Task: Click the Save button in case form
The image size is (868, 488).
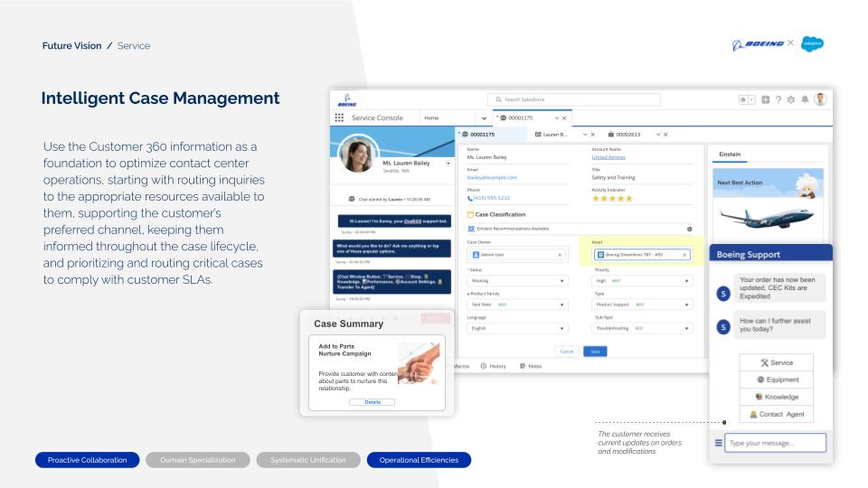Action: click(595, 352)
